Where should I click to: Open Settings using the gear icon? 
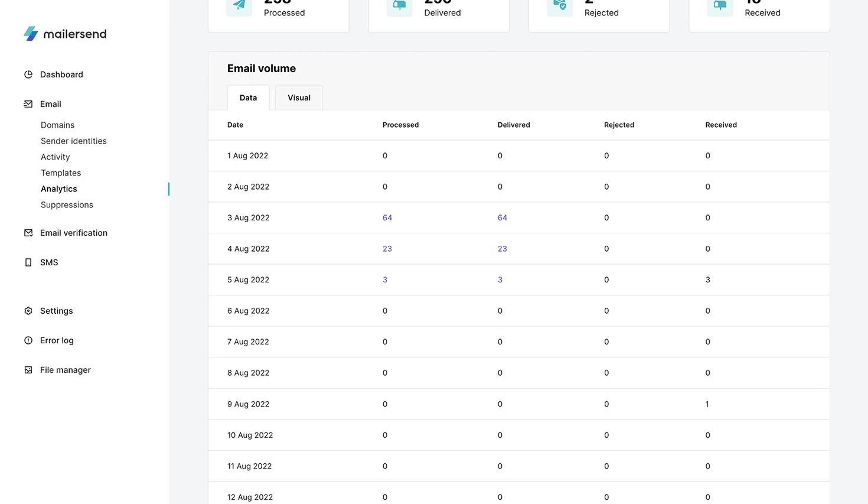point(28,311)
